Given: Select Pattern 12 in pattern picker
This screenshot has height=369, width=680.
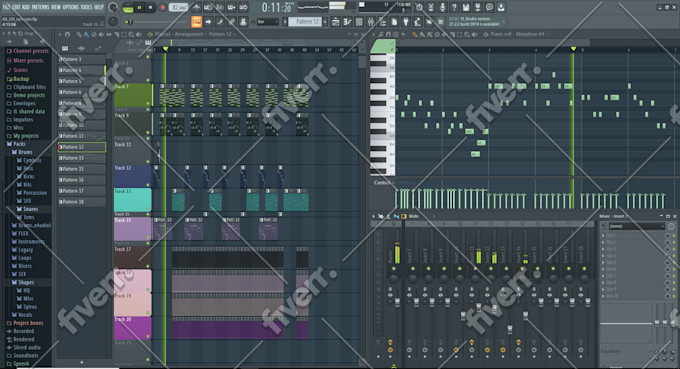Looking at the screenshot, I should point(82,147).
